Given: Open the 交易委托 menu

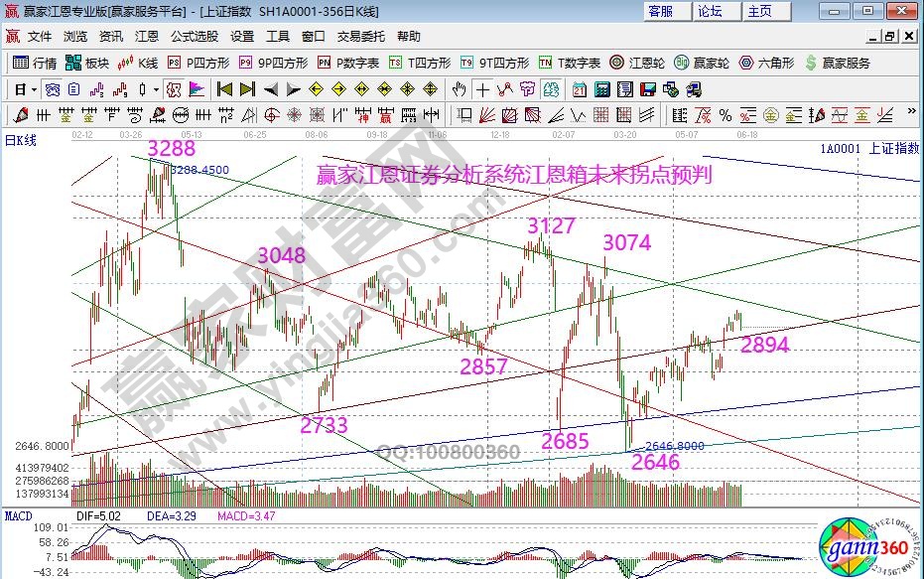Looking at the screenshot, I should (x=360, y=36).
